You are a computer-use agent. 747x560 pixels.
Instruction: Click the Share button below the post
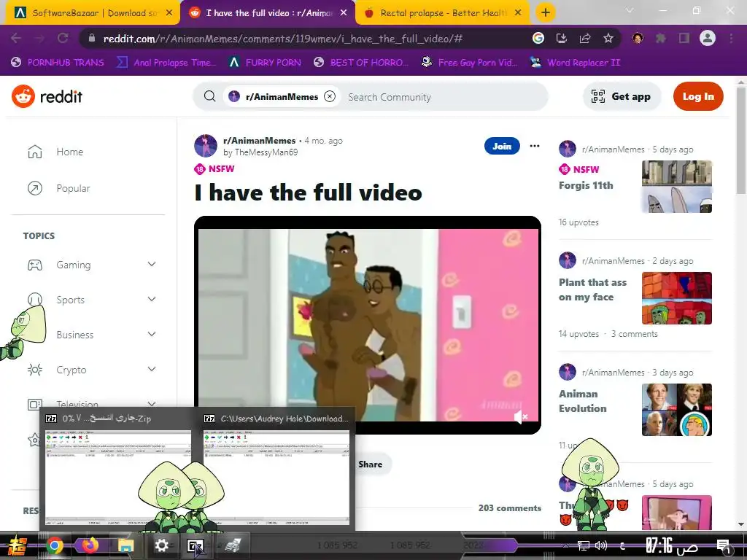click(370, 464)
